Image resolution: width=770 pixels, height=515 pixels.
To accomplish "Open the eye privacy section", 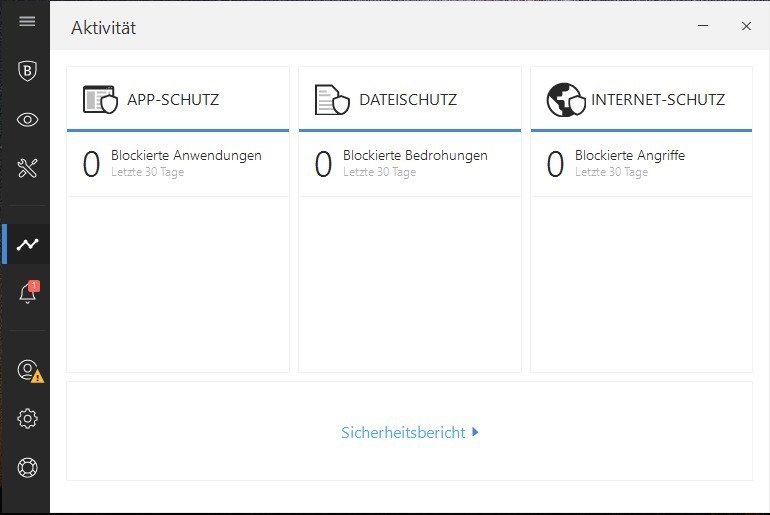I will (x=27, y=119).
